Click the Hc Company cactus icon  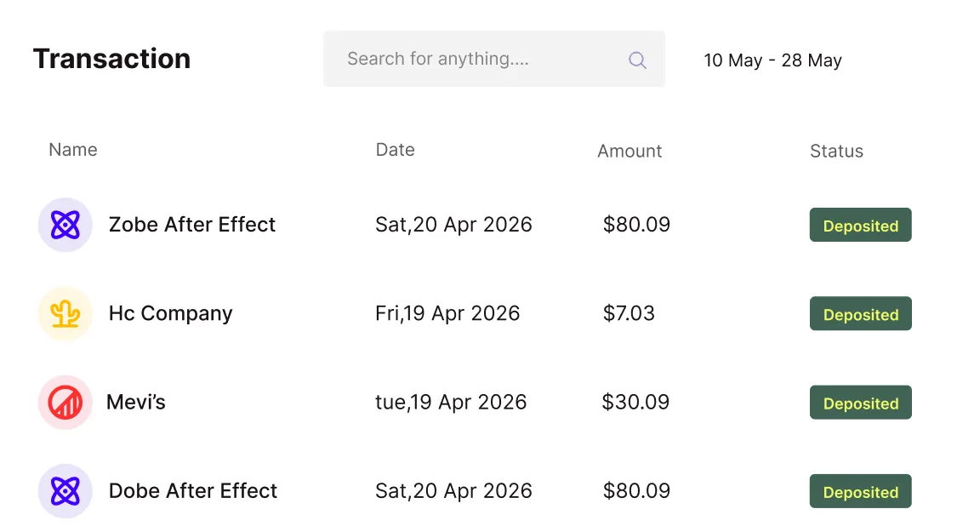65,314
